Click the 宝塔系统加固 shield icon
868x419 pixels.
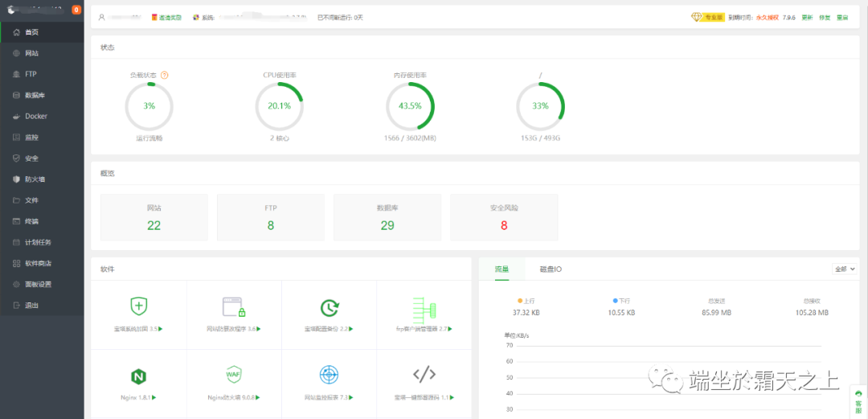[138, 306]
